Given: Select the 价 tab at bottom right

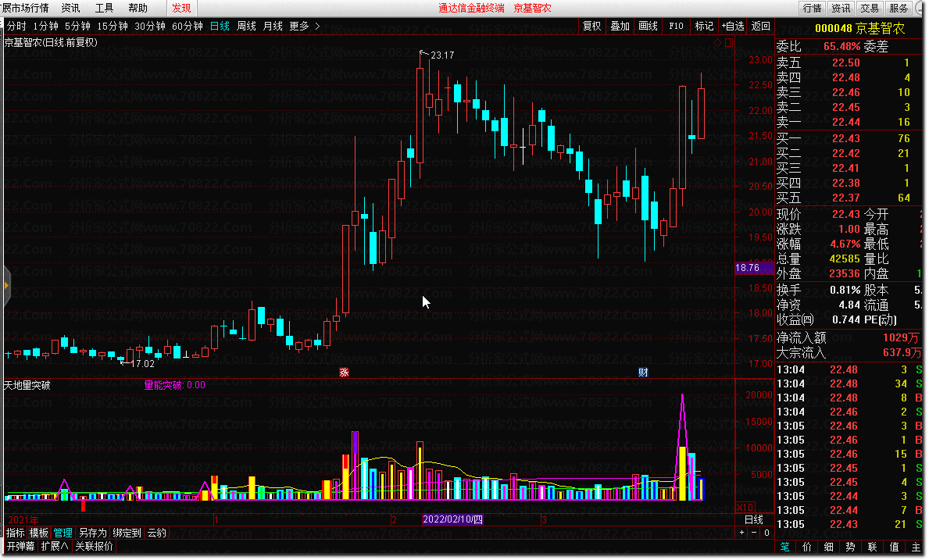Looking at the screenshot, I should pyautogui.click(x=806, y=547).
